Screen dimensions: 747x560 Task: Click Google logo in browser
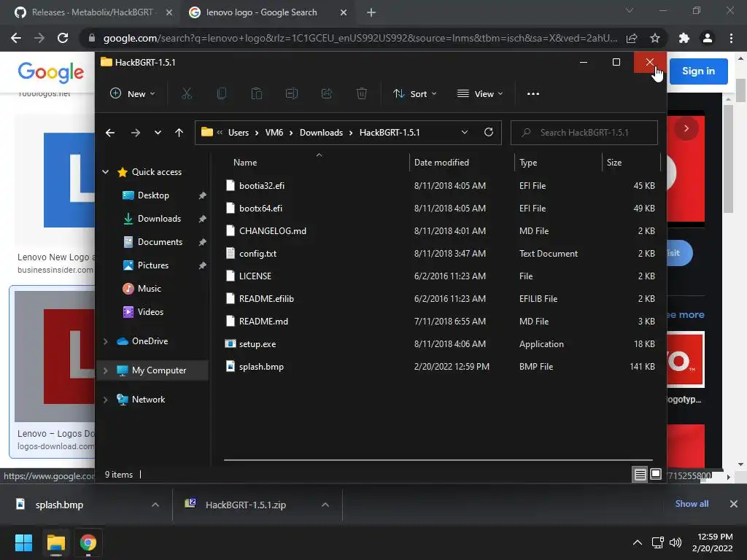point(51,72)
